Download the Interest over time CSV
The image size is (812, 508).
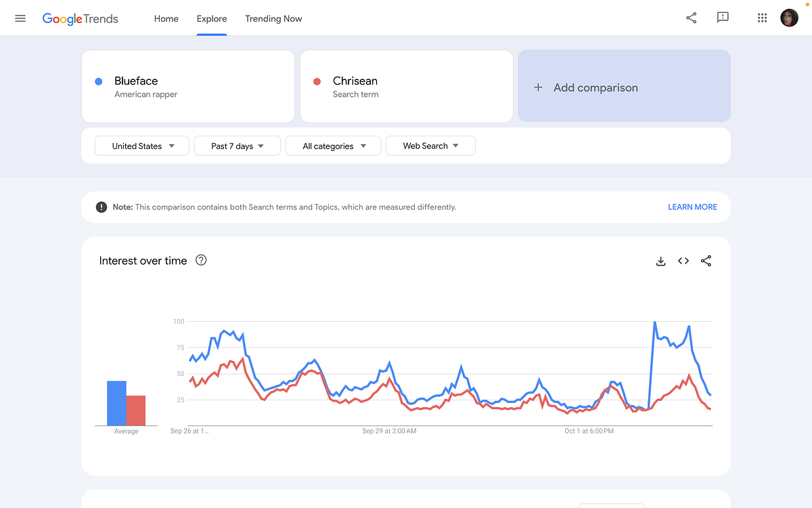661,261
